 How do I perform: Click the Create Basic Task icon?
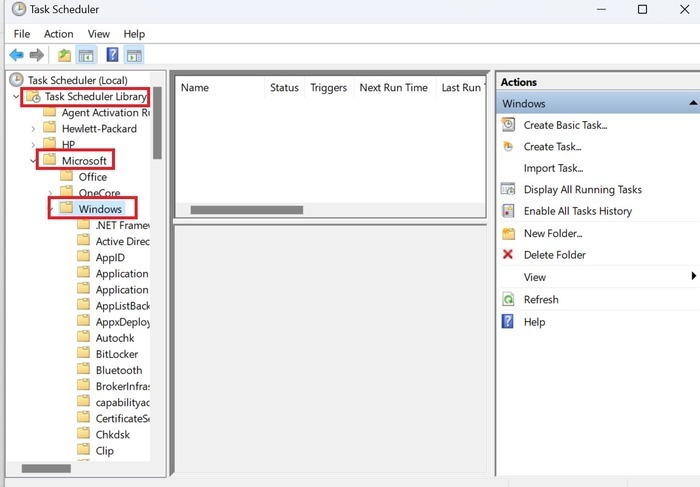click(508, 125)
